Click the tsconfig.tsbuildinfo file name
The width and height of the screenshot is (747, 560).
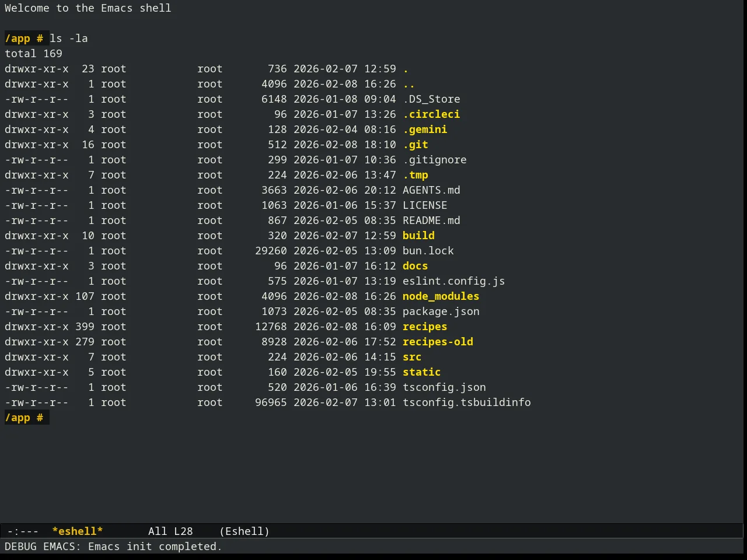click(467, 402)
